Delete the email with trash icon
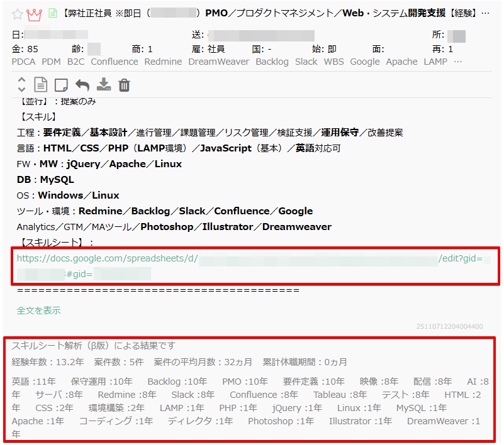 coord(125,85)
